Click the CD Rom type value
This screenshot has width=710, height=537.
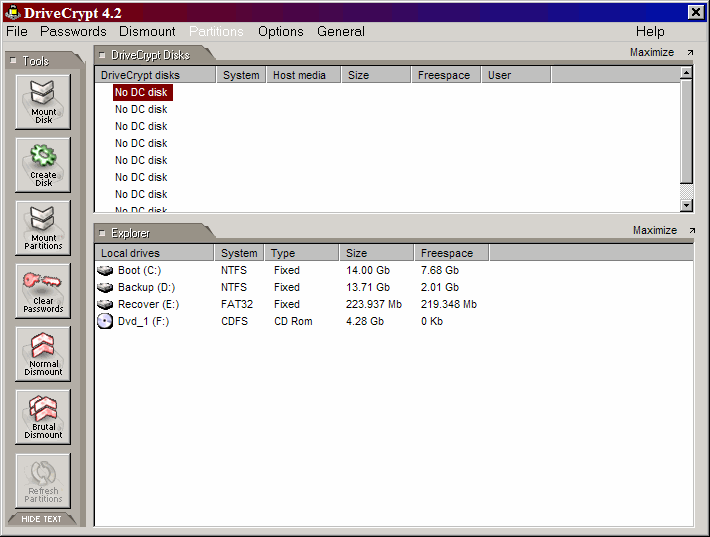(x=293, y=321)
